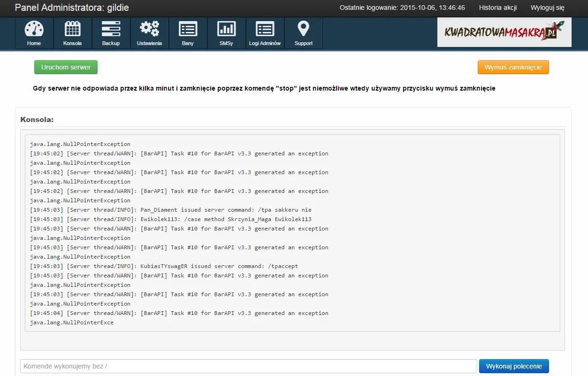Click the truncated java.lang.NullPointerExce last line
This screenshot has height=376, width=588.
coord(72,322)
